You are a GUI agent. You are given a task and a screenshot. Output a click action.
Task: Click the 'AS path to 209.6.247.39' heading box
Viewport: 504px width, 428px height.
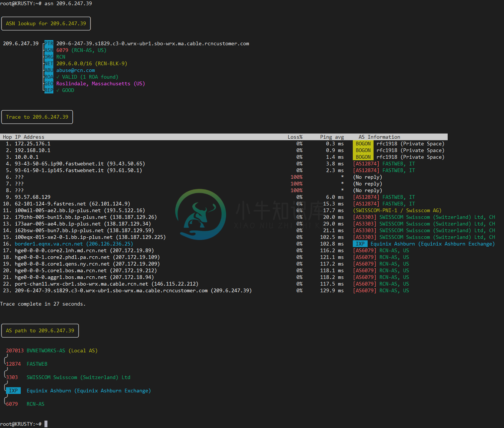point(40,330)
